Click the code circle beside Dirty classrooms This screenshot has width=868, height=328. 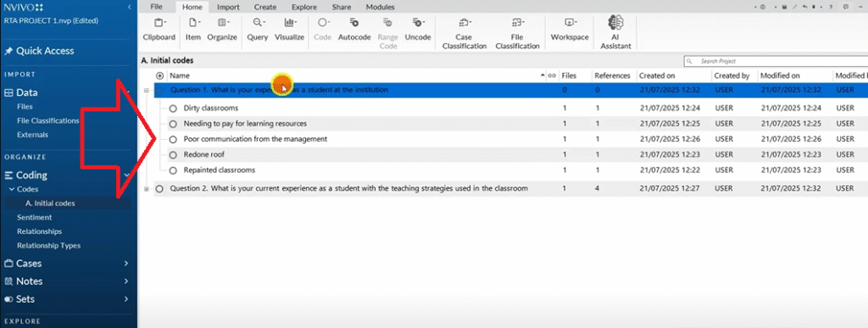173,108
